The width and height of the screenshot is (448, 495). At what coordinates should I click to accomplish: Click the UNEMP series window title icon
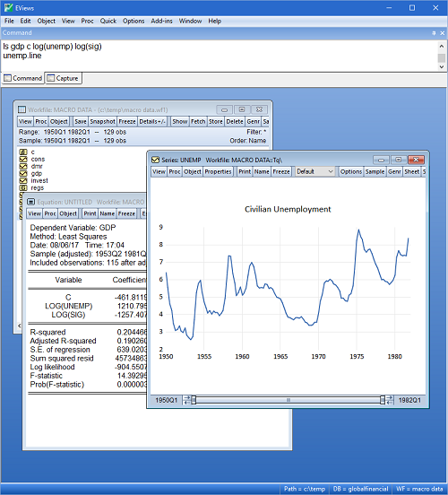click(155, 160)
